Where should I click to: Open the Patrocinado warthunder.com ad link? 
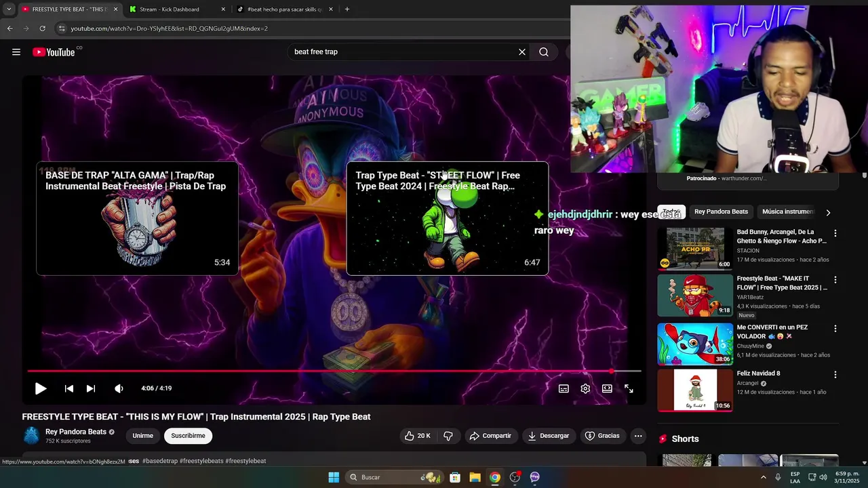tap(726, 178)
